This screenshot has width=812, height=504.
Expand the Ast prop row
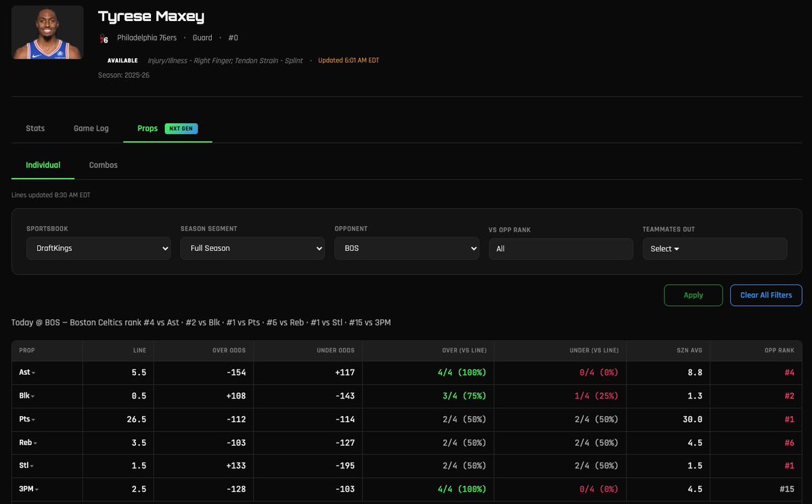click(x=27, y=373)
